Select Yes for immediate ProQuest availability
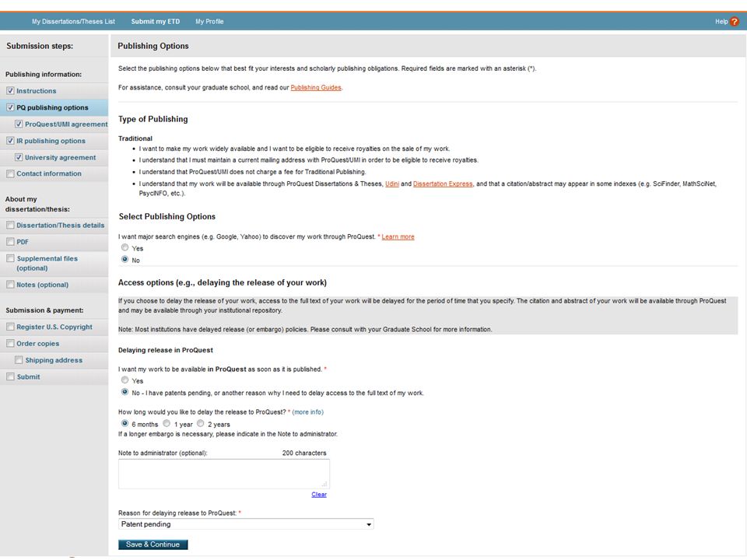Image resolution: width=747 pixels, height=560 pixels. [x=124, y=380]
